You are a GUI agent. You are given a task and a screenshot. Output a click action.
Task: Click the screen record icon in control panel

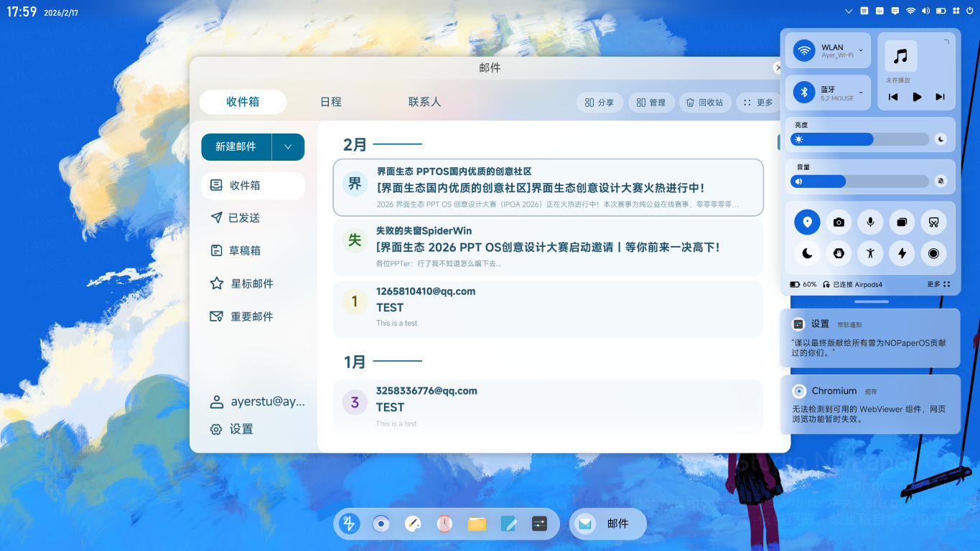pos(933,253)
